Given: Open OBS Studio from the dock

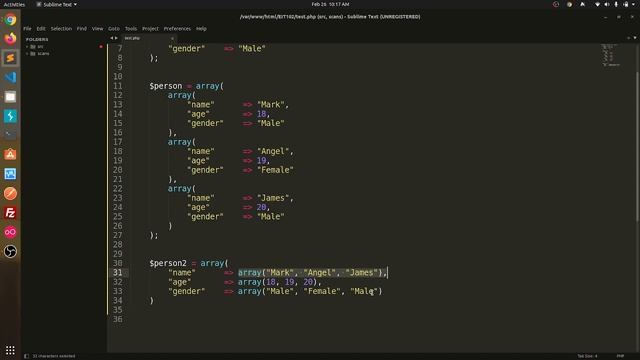Looking at the screenshot, I should coord(10,251).
